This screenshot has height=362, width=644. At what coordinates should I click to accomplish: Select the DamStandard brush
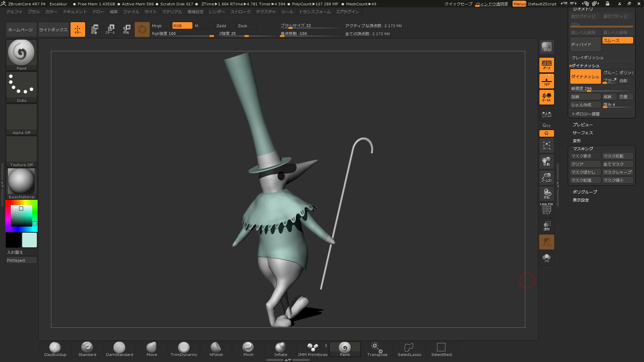click(x=119, y=349)
